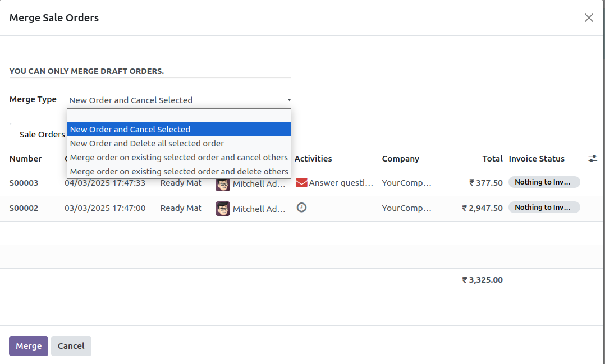
Task: Sort orders by the Number column
Action: coord(26,158)
